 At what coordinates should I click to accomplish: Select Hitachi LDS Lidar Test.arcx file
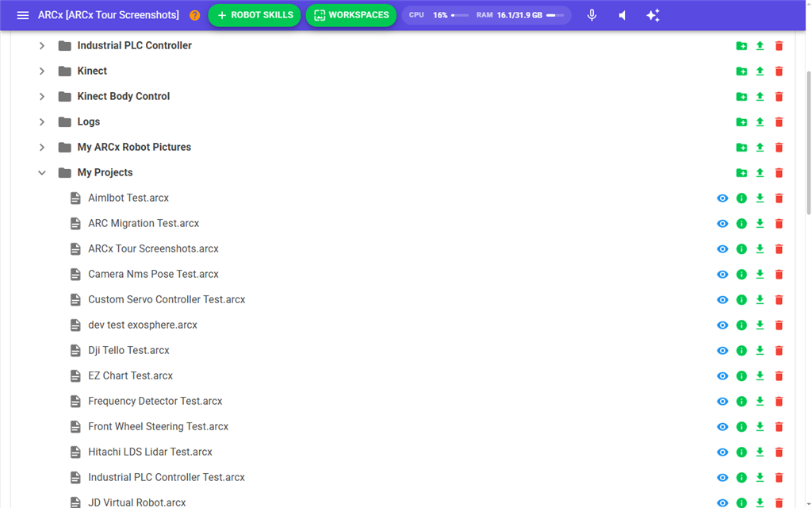pyautogui.click(x=150, y=452)
